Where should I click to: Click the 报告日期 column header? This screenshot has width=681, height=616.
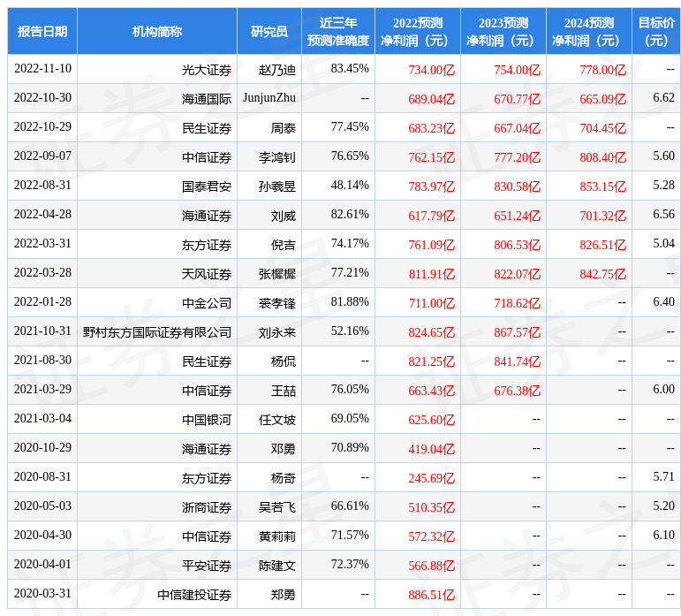coord(42,31)
